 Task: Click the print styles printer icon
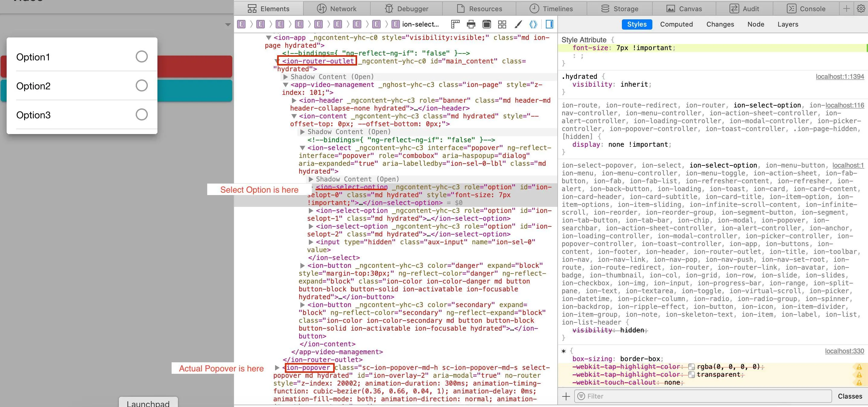tap(471, 24)
